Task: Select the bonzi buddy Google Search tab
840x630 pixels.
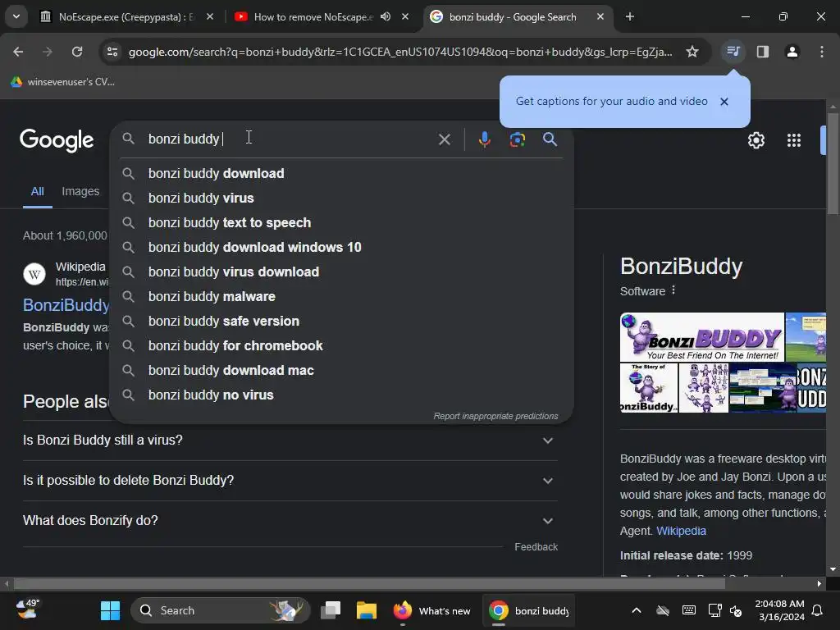Action: [x=512, y=16]
